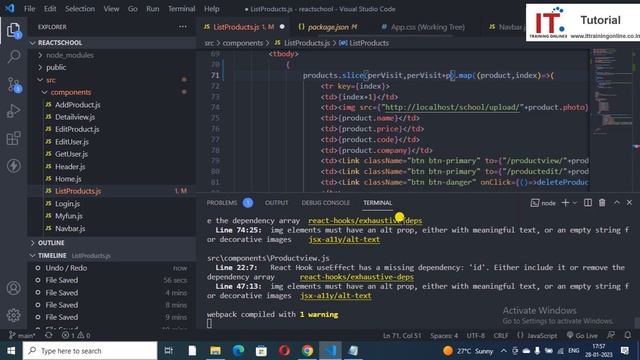Start Go Live server
Screen dimensions: 640x360
582,336
